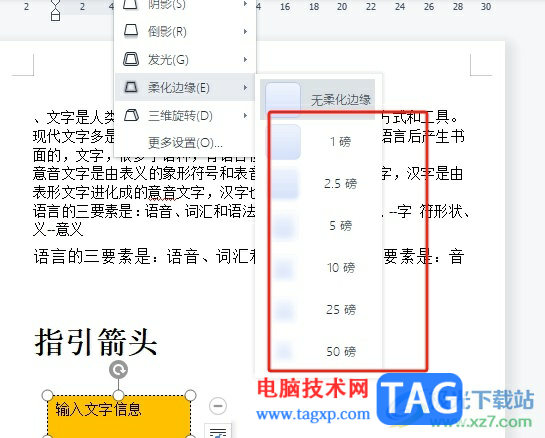The width and height of the screenshot is (545, 438).
Task: Open the 倒影(R) reflection submenu
Action: click(185, 32)
